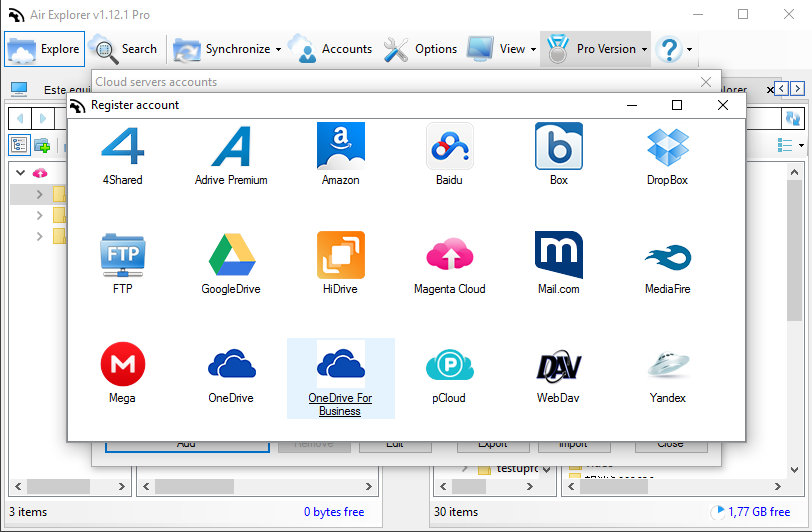Expand the third folder tree node

click(x=39, y=236)
